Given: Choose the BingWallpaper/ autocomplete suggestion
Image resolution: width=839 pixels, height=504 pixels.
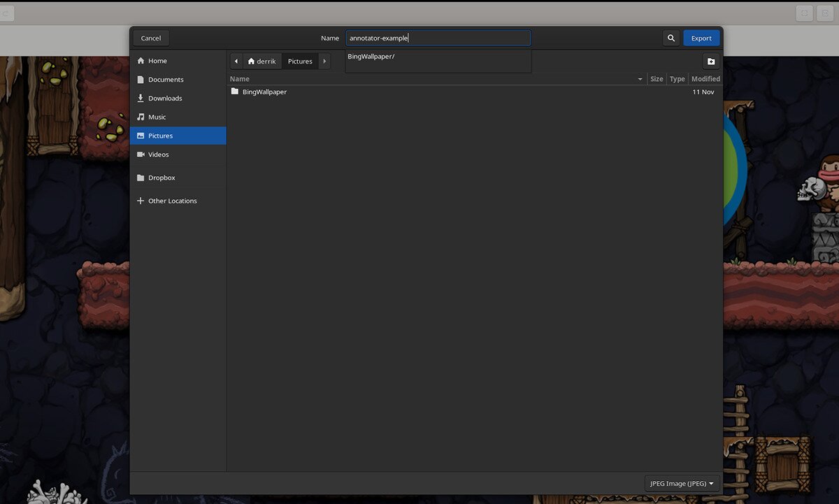Looking at the screenshot, I should point(371,57).
